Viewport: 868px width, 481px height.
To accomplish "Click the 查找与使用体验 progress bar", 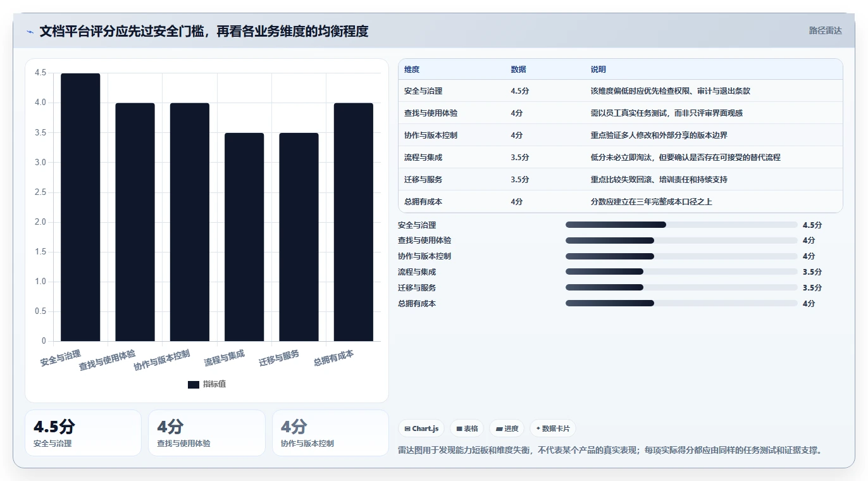I will [681, 240].
